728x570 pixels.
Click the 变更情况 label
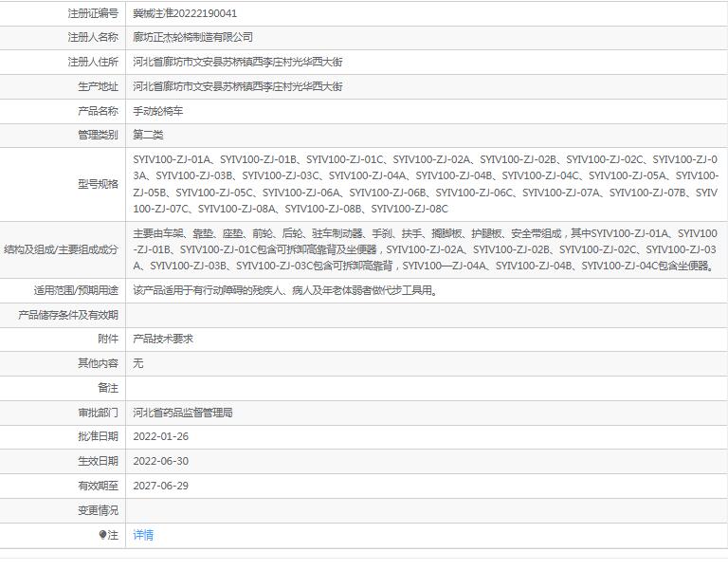(98, 510)
